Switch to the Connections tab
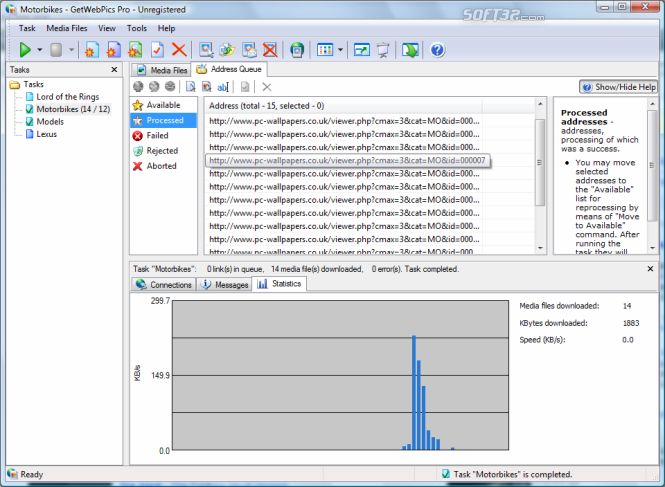665x487 pixels. (x=164, y=285)
